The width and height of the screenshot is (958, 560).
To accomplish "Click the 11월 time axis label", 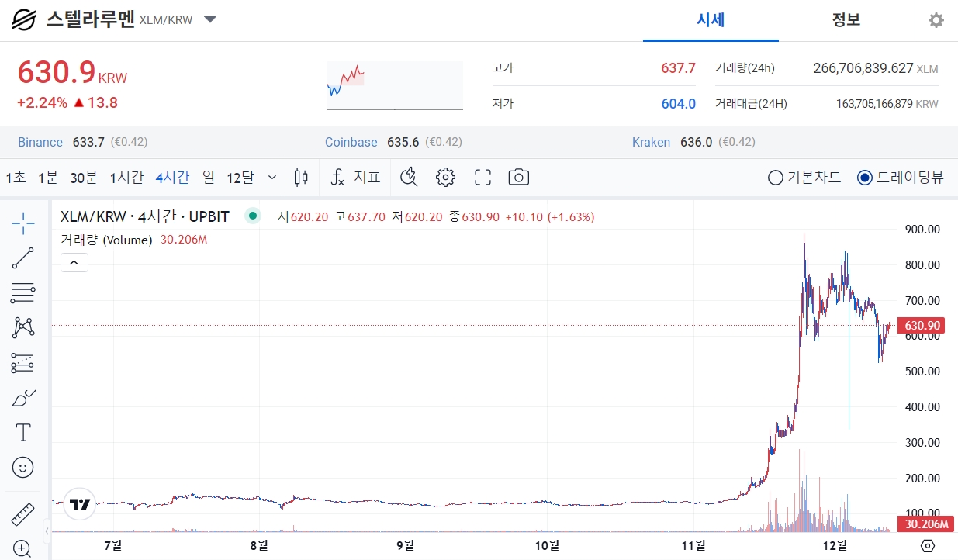I will (x=693, y=544).
